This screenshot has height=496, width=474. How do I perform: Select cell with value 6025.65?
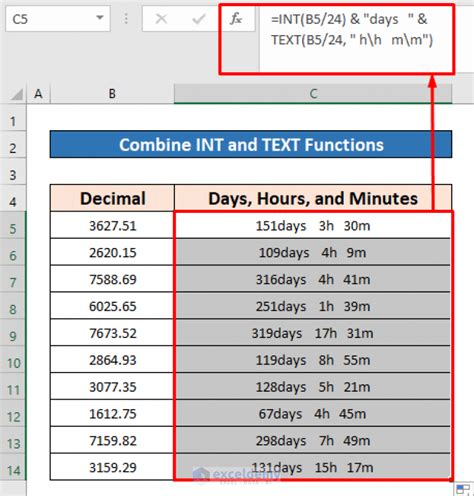(112, 306)
